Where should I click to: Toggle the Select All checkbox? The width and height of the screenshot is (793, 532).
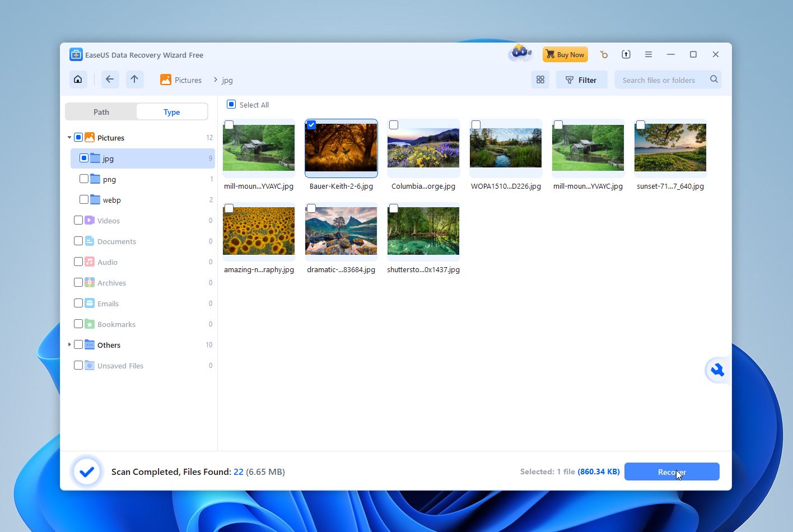pyautogui.click(x=231, y=105)
